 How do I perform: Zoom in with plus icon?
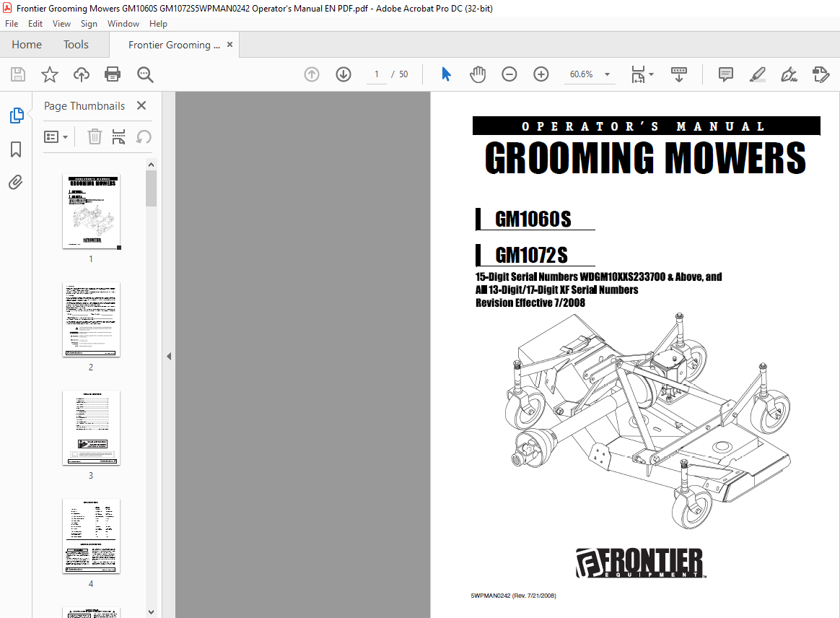pyautogui.click(x=541, y=74)
